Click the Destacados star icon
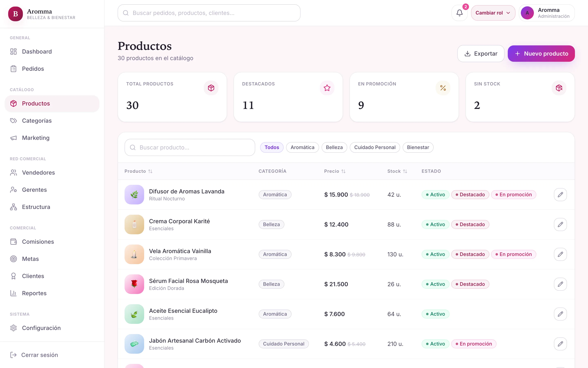 pyautogui.click(x=327, y=88)
